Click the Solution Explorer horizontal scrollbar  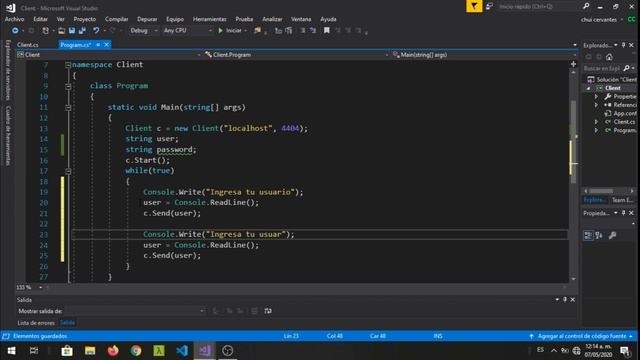[601, 191]
